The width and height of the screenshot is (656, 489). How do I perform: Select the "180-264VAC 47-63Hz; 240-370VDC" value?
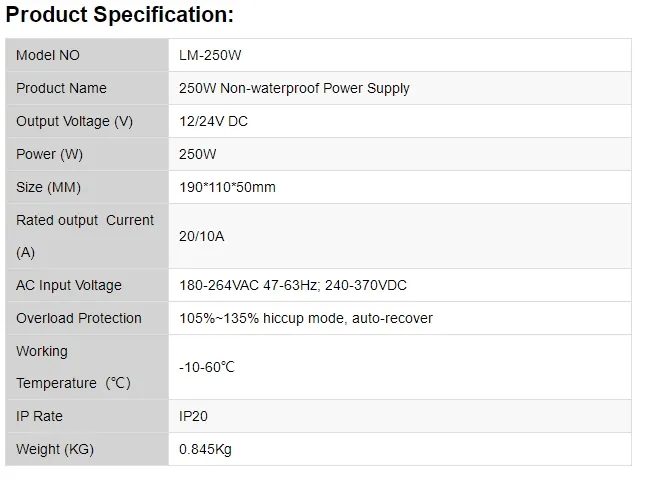click(293, 285)
